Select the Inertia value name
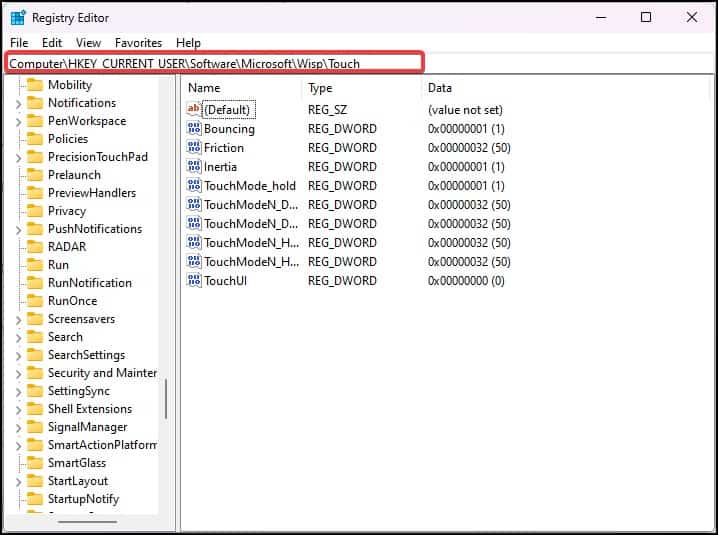 (x=220, y=167)
